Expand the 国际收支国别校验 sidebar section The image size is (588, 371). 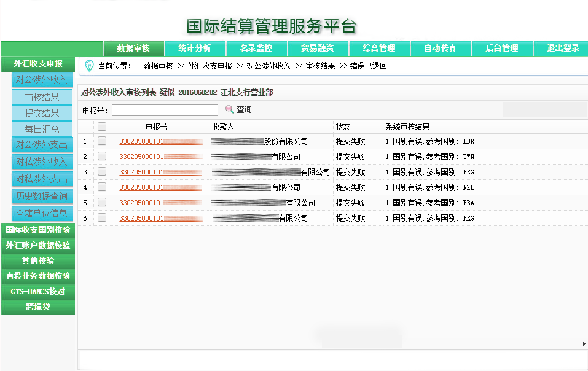38,230
